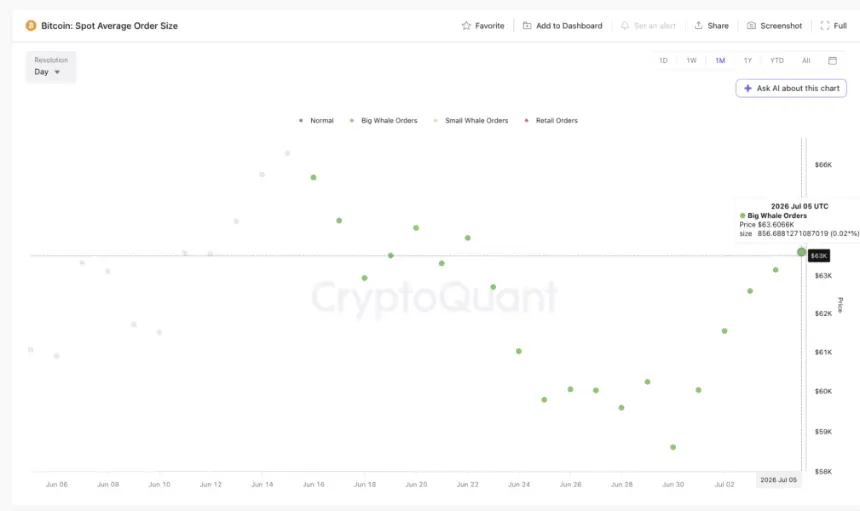860x511 pixels.
Task: Toggle Small Whale Orders legend item
Action: tap(471, 121)
